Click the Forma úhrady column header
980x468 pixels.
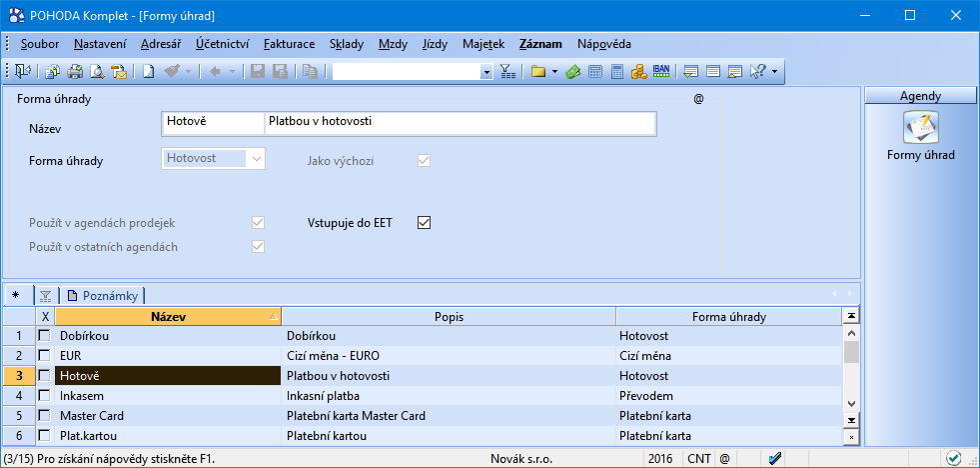(x=728, y=317)
